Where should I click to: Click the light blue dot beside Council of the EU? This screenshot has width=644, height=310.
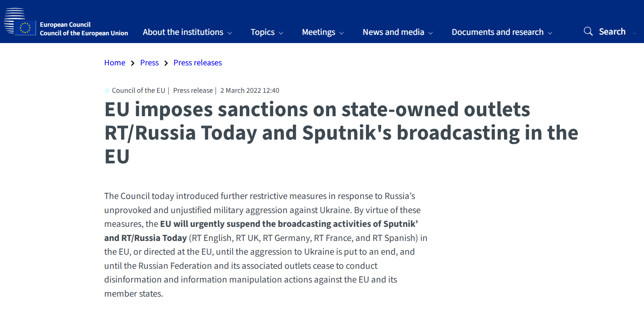pyautogui.click(x=107, y=91)
